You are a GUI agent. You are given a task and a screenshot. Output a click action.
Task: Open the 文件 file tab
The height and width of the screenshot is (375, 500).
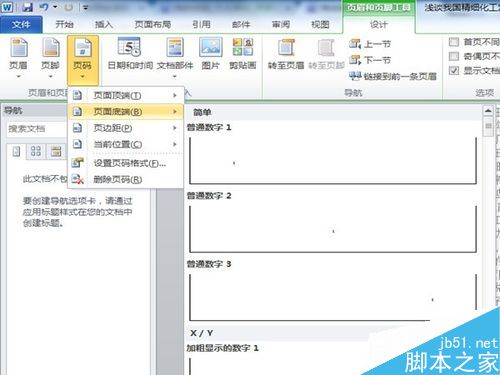21,24
